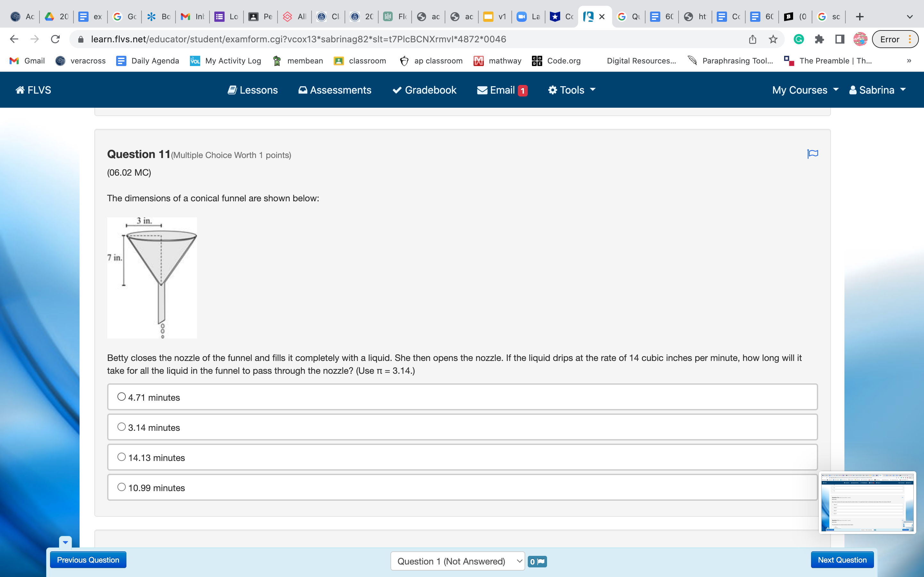Reload the exam page
924x577 pixels.
click(x=56, y=39)
